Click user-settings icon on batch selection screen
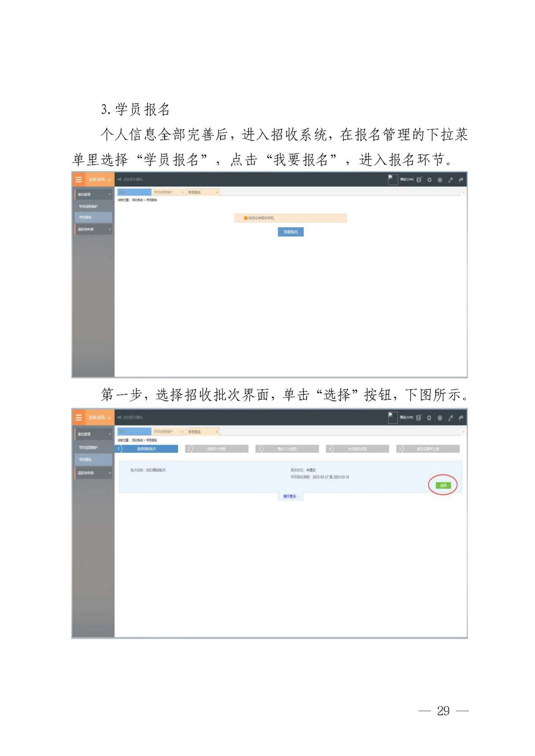 pos(450,417)
